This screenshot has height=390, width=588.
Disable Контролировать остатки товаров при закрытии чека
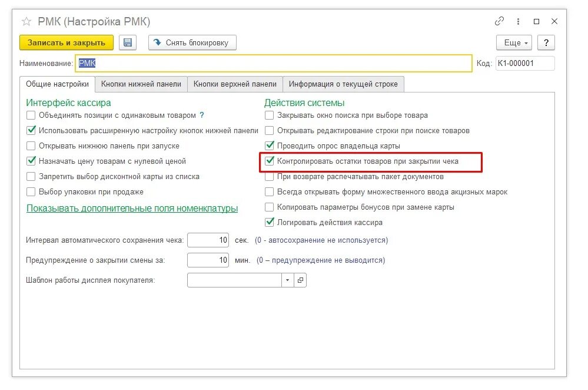point(271,162)
